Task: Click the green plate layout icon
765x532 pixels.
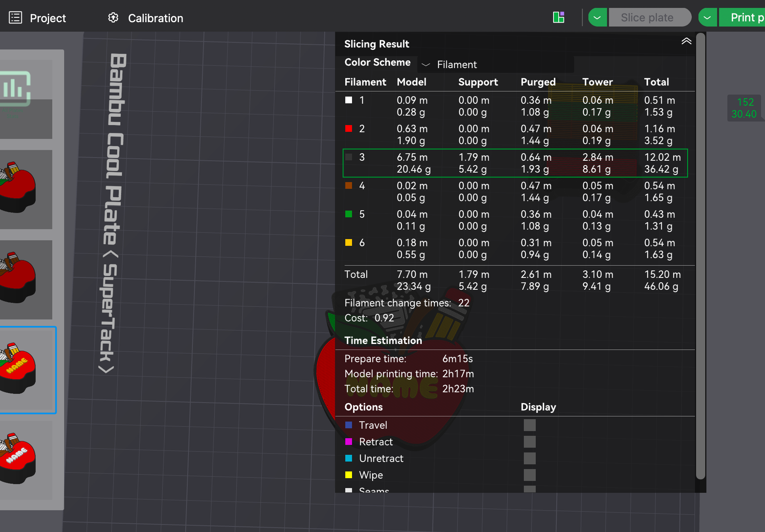Action: (559, 17)
